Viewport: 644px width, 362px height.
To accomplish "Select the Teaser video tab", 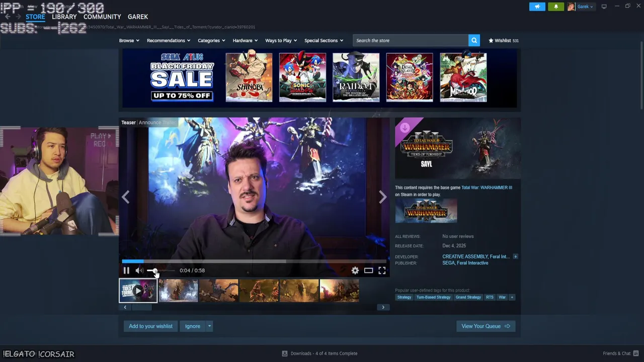I will click(128, 123).
